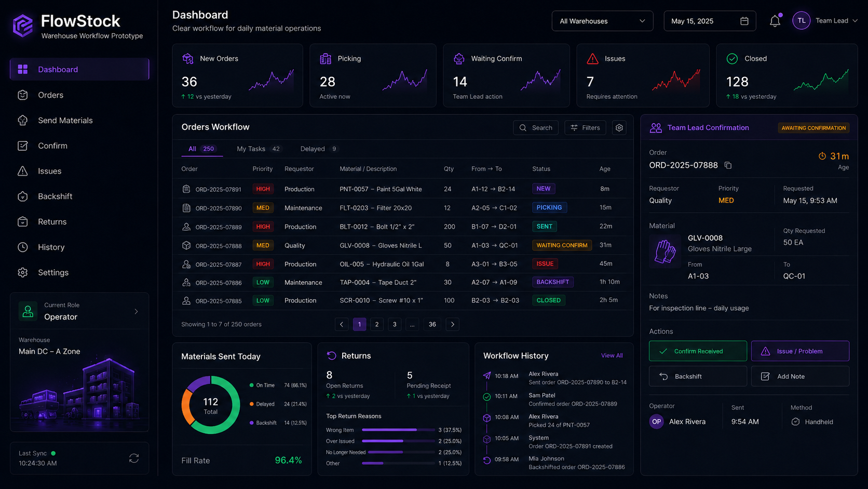Viewport: 868px width, 489px height.
Task: Switch to the My Tasks tab
Action: coord(259,149)
